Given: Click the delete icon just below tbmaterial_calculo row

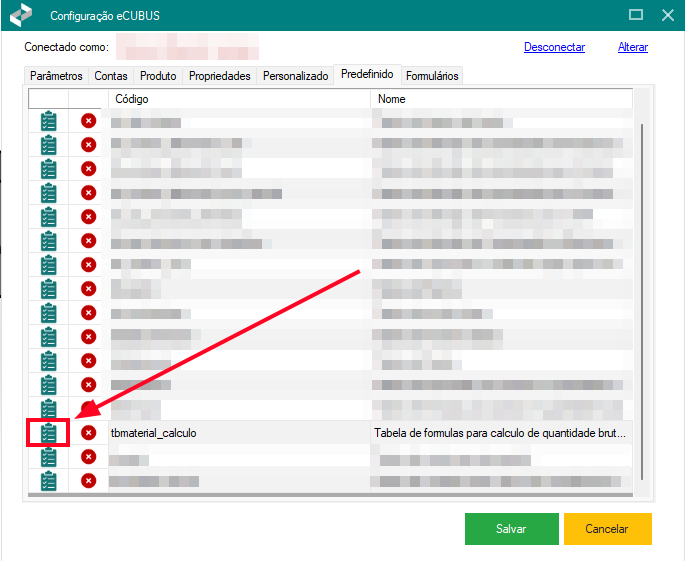Looking at the screenshot, I should click(88, 457).
